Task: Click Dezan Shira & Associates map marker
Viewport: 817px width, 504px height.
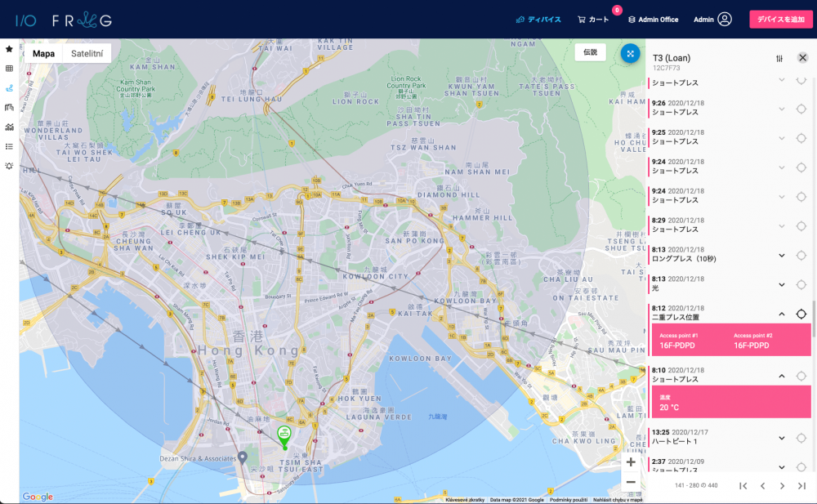Action: (x=243, y=457)
